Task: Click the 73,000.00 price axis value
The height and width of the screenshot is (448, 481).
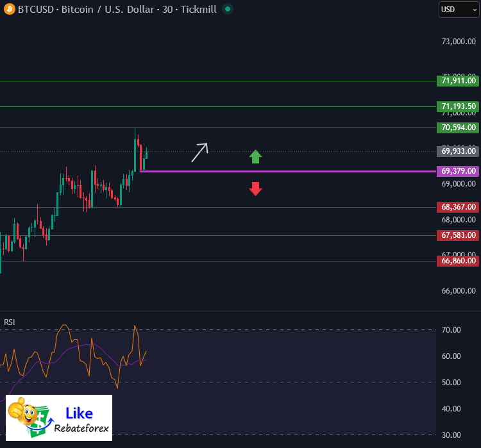Action: (x=459, y=42)
